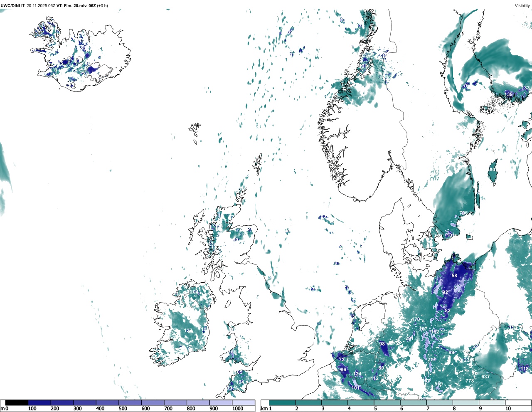Click the 'm' unit label on the legend
The image size is (532, 412).
tap(2, 409)
